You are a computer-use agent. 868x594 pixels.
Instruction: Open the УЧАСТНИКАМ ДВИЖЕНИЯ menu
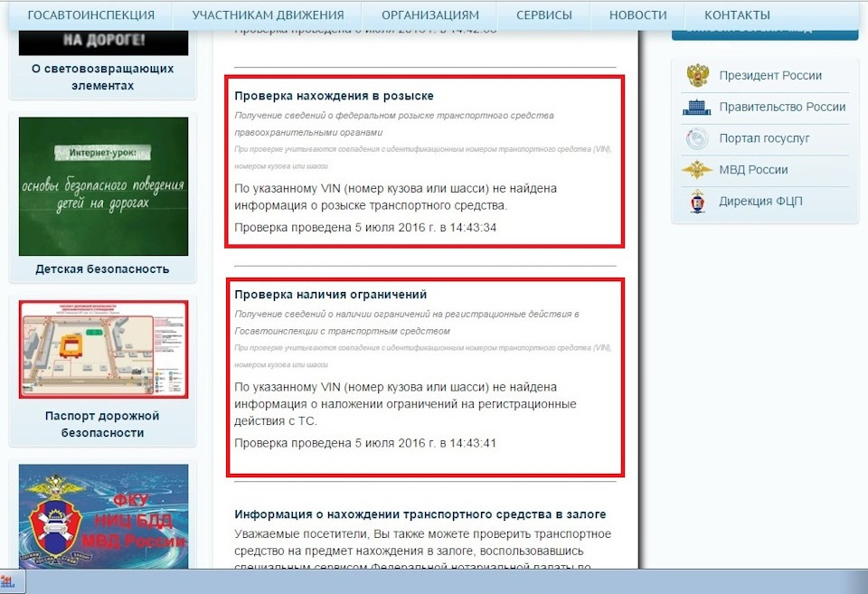click(268, 15)
